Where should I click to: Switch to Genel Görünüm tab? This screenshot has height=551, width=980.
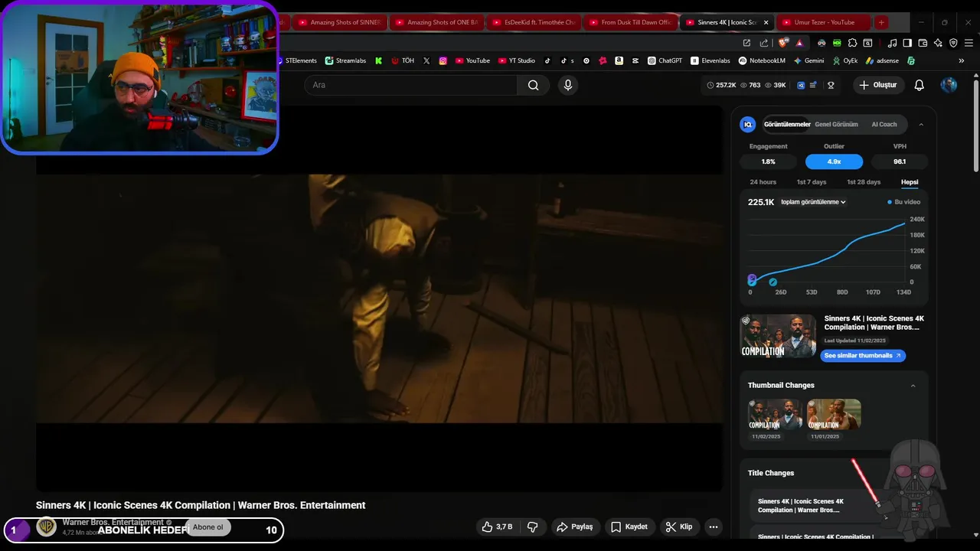[836, 124]
